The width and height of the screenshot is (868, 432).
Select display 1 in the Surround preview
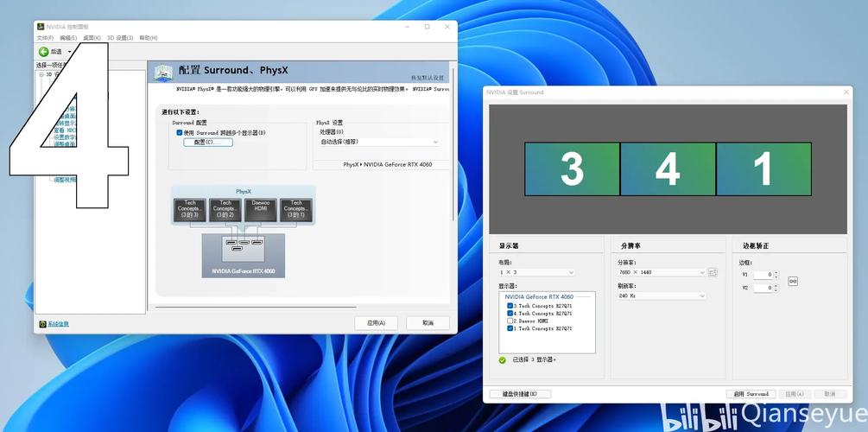pyautogui.click(x=764, y=169)
